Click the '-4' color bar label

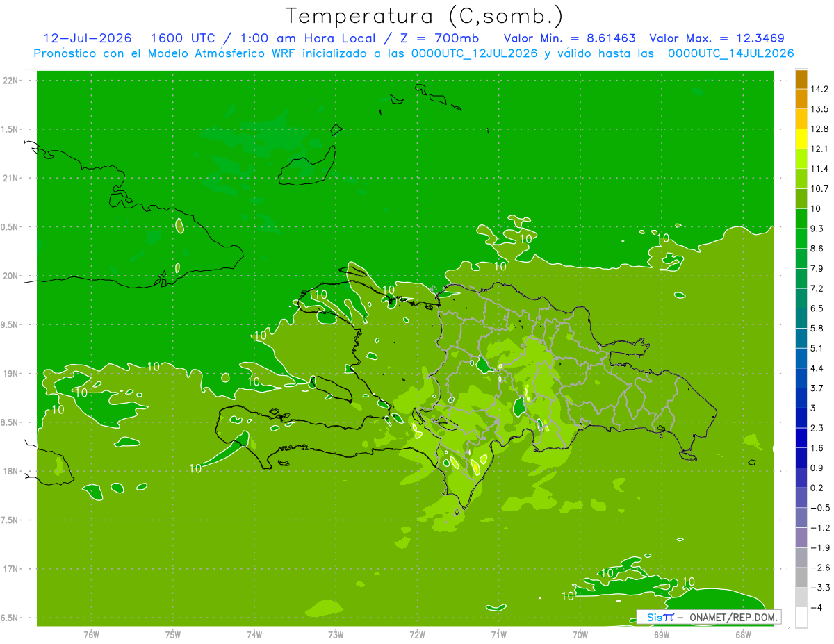tap(817, 608)
